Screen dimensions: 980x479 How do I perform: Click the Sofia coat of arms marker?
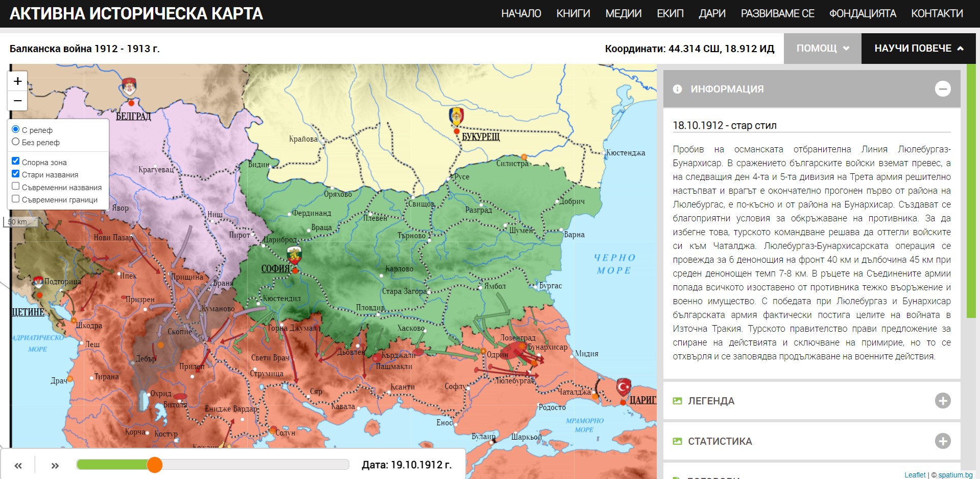tap(294, 255)
